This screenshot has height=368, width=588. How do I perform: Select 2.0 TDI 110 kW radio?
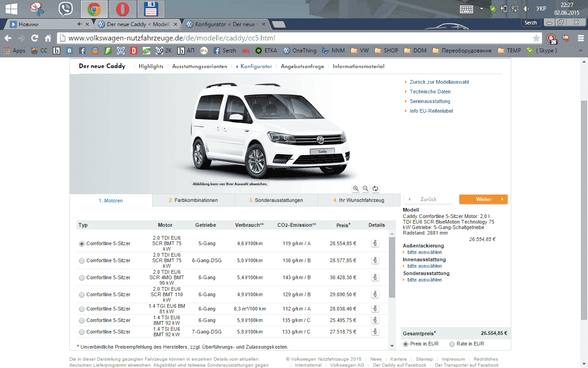click(x=82, y=295)
